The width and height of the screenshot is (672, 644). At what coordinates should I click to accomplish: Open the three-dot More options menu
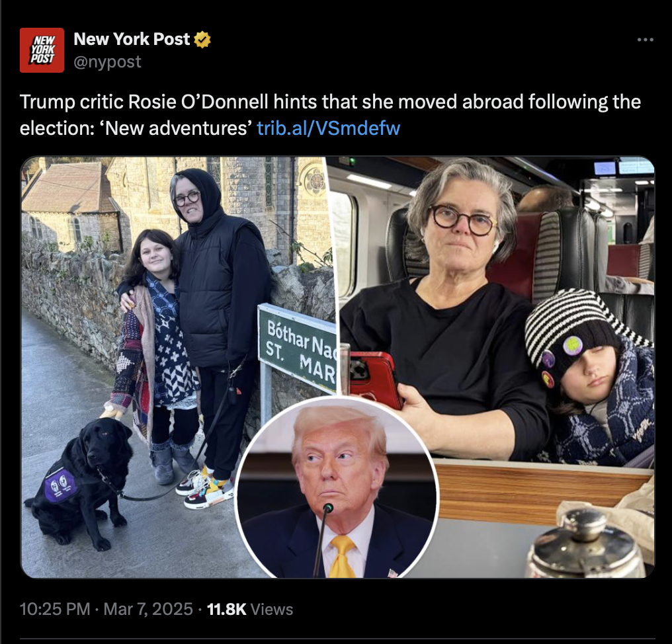pos(645,40)
